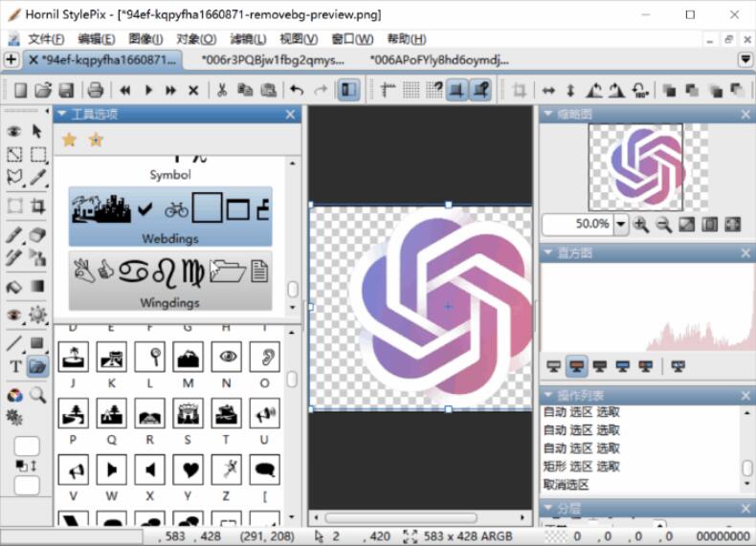Viewport: 756px width, 546px height.
Task: Open the 图像(I) menu
Action: 145,39
